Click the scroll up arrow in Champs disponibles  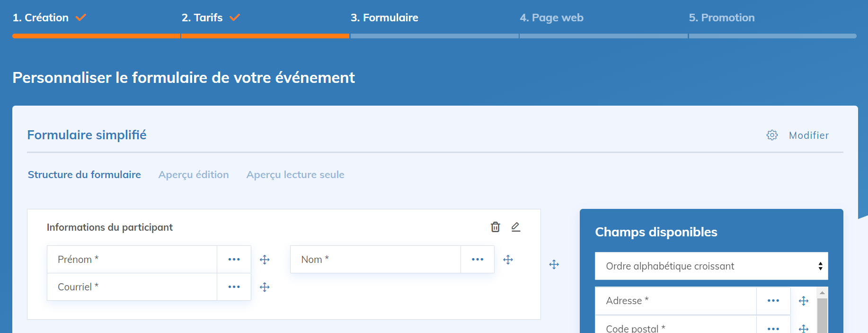click(x=822, y=293)
